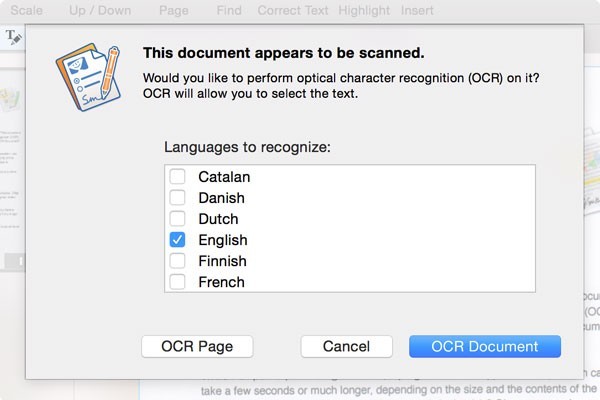Choose Correct Text in the toolbar
The image size is (600, 400).
tap(293, 10)
